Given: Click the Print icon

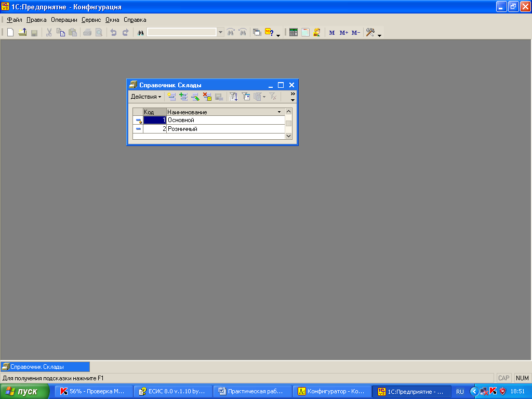Looking at the screenshot, I should [87, 33].
